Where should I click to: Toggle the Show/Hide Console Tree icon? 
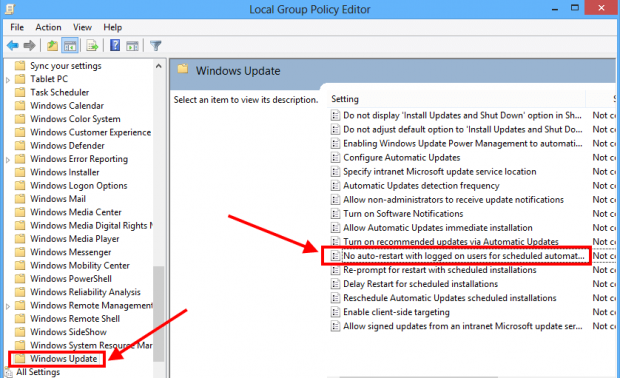[70, 46]
